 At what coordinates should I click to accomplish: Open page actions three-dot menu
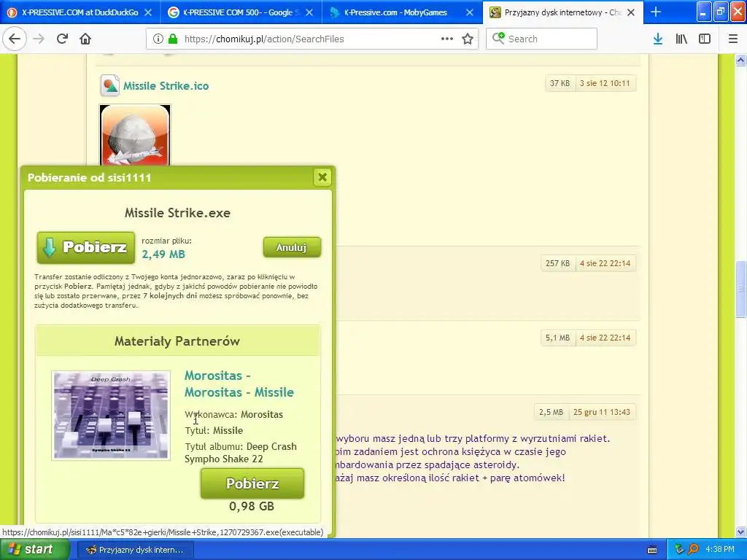447,39
